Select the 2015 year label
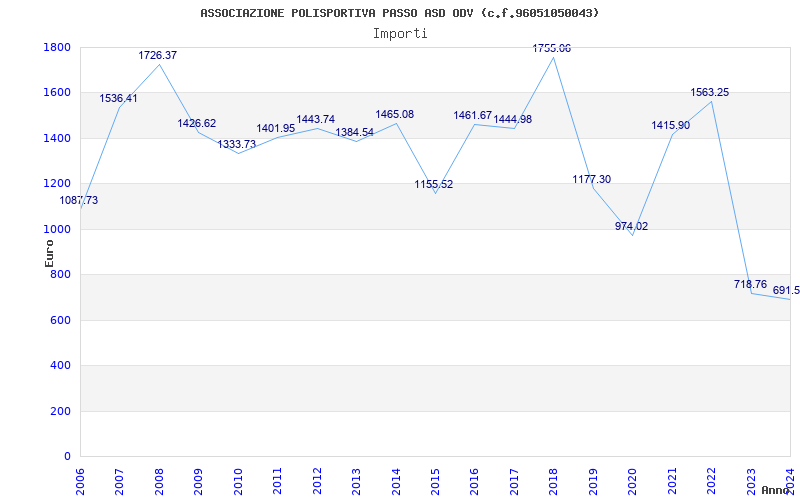 (x=435, y=482)
